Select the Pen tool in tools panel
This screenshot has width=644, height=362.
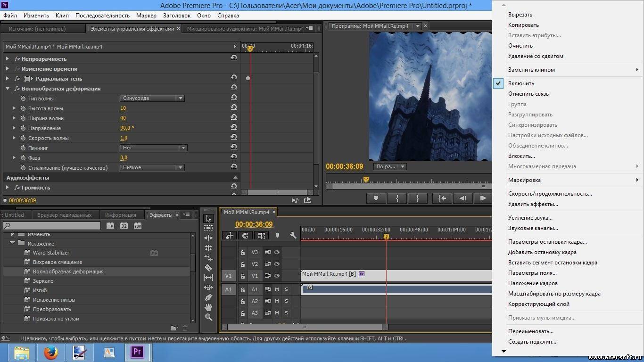208,297
